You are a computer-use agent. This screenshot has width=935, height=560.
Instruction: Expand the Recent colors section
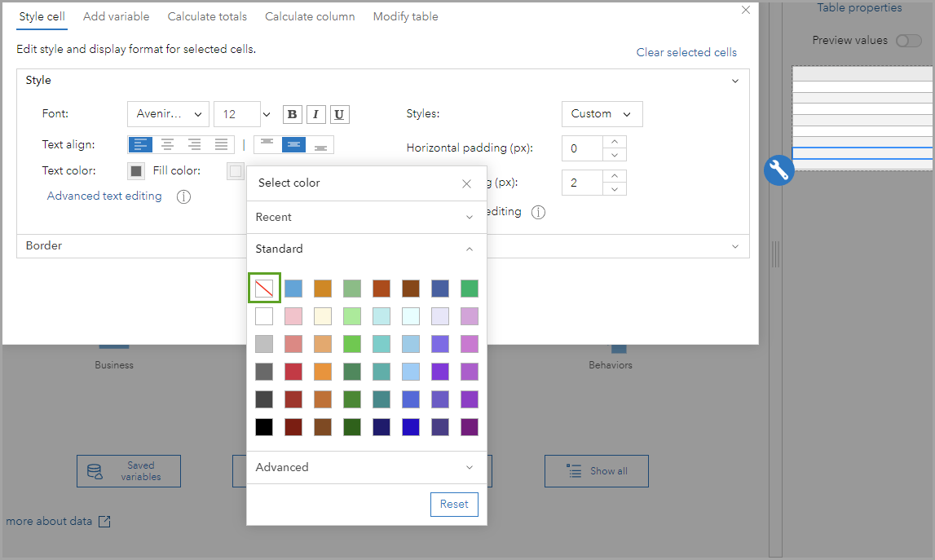(366, 217)
